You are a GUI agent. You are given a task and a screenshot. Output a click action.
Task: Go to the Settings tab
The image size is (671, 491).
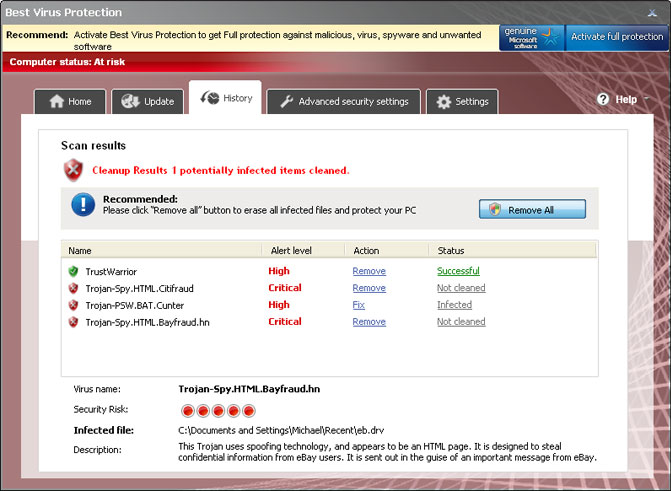click(x=462, y=101)
